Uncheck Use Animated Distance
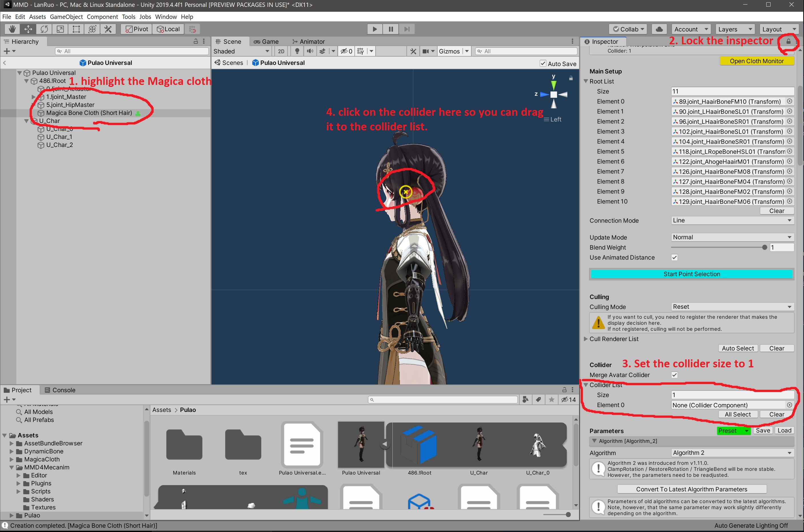 [675, 258]
